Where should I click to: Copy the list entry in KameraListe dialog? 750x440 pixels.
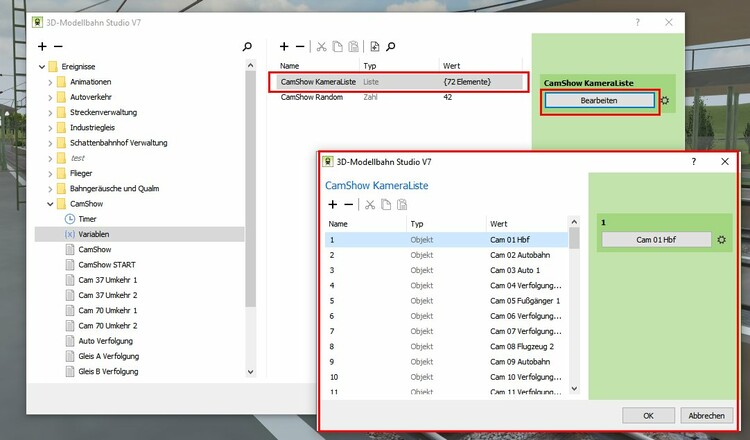point(386,205)
